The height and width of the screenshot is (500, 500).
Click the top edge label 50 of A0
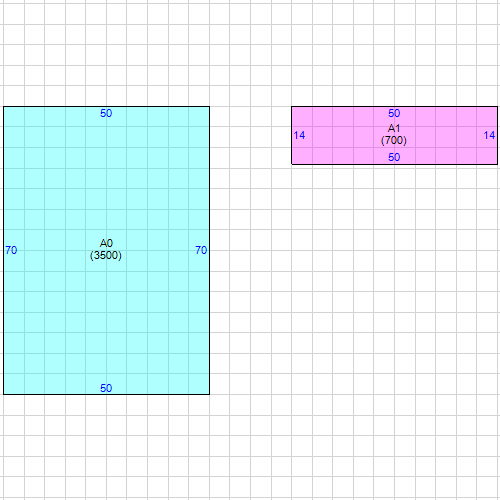coord(106,113)
